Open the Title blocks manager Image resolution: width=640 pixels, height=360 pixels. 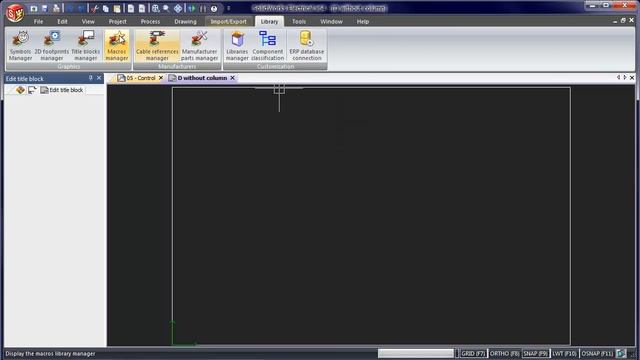pos(85,46)
